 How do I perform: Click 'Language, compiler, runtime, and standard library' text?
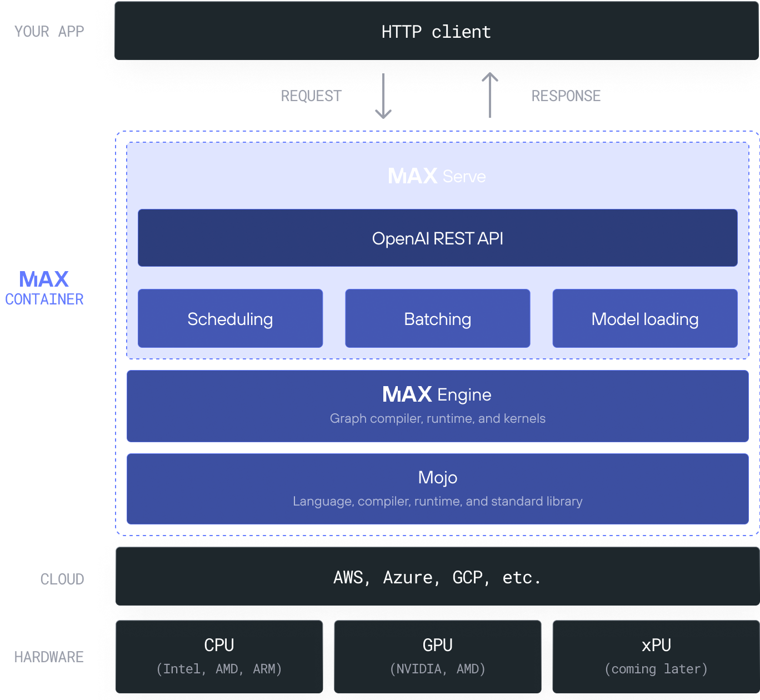pyautogui.click(x=438, y=501)
